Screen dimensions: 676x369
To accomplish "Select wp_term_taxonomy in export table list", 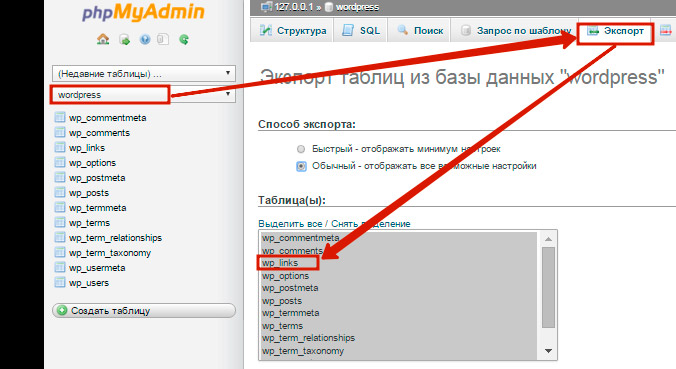I will 399,350.
